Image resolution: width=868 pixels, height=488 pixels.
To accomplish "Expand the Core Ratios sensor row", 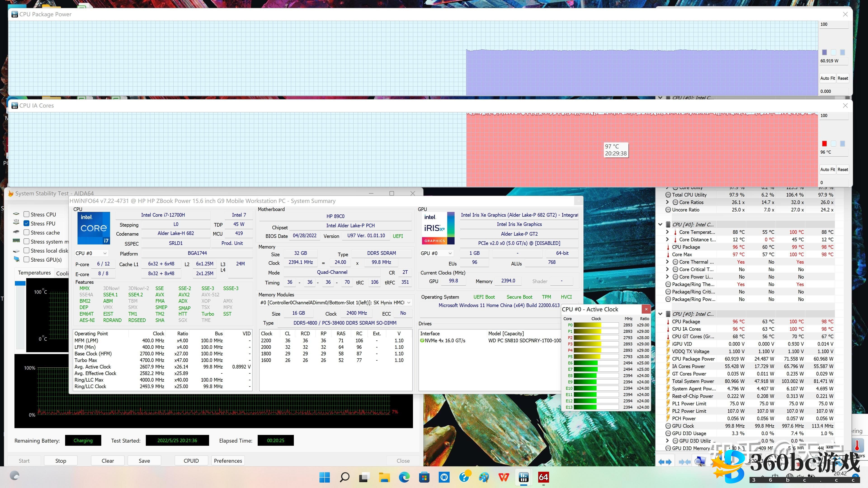I will click(x=667, y=202).
